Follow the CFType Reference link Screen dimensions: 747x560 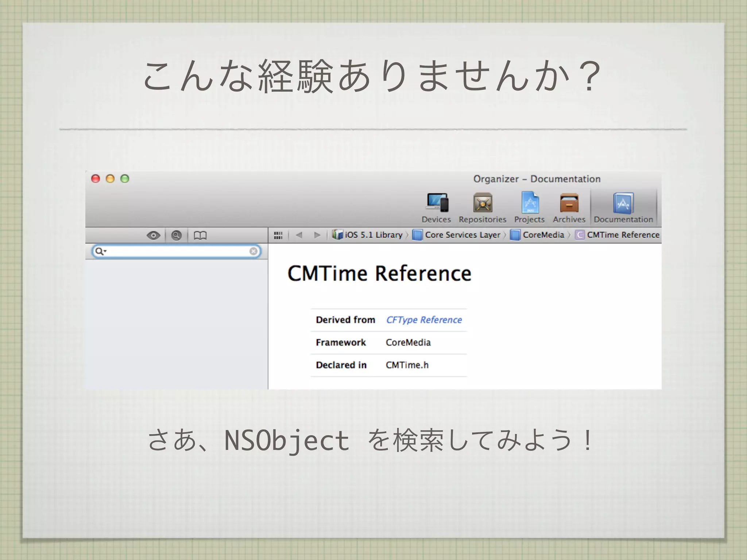[424, 320]
